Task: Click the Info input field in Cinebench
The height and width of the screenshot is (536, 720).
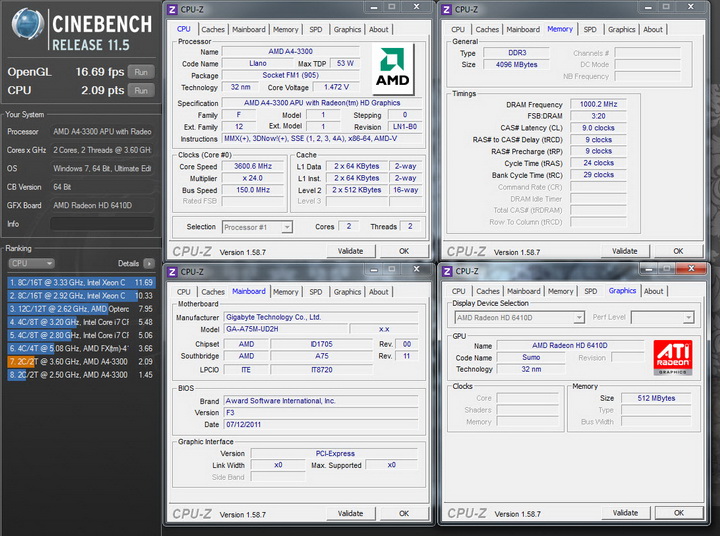Action: coord(102,224)
